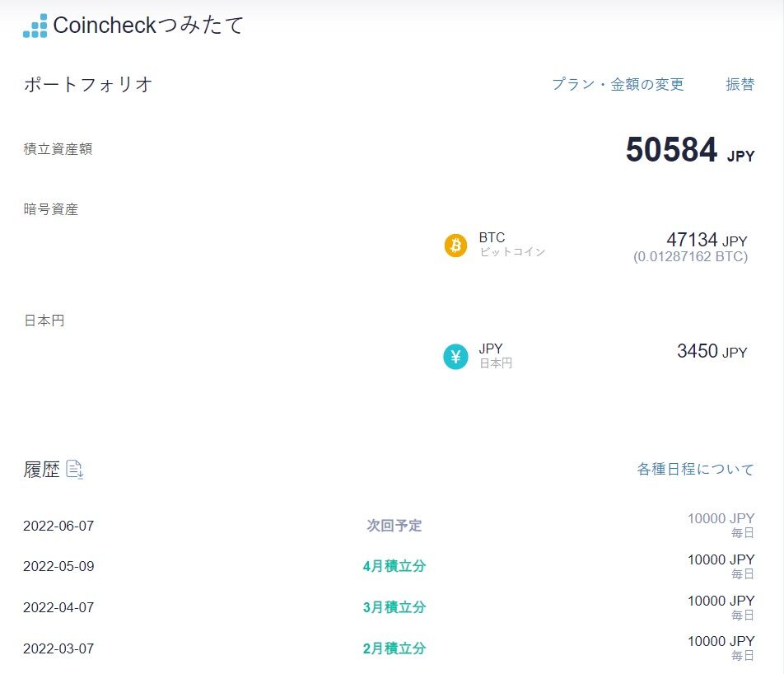Click the 次回予定 status label
The width and height of the screenshot is (784, 674).
[394, 526]
